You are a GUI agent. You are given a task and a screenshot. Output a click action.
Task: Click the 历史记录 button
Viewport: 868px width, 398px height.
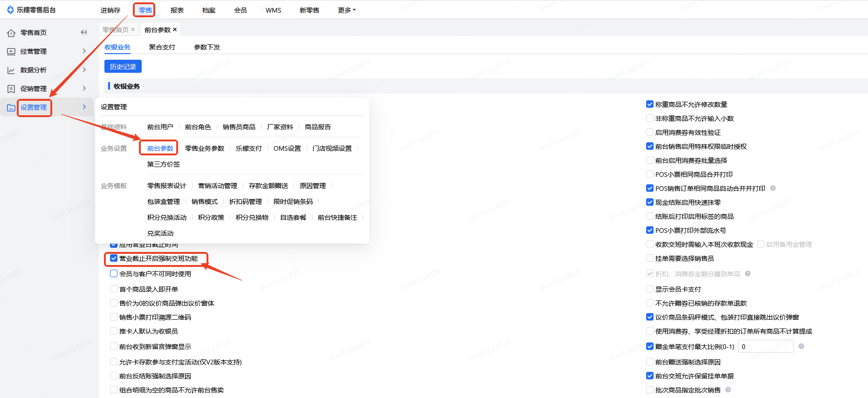coord(123,67)
